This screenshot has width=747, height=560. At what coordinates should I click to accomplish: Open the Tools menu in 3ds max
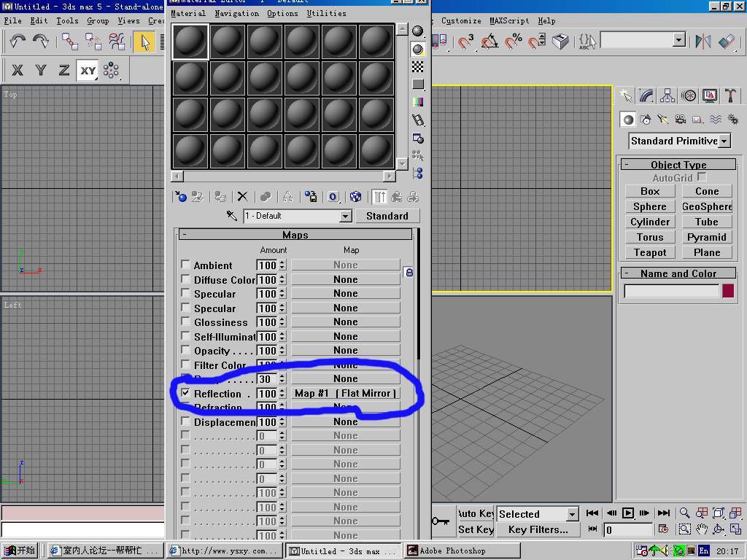67,20
